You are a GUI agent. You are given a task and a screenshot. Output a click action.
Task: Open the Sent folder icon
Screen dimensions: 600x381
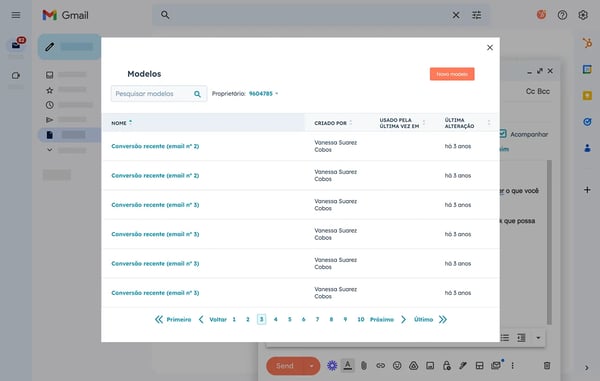[x=49, y=120]
